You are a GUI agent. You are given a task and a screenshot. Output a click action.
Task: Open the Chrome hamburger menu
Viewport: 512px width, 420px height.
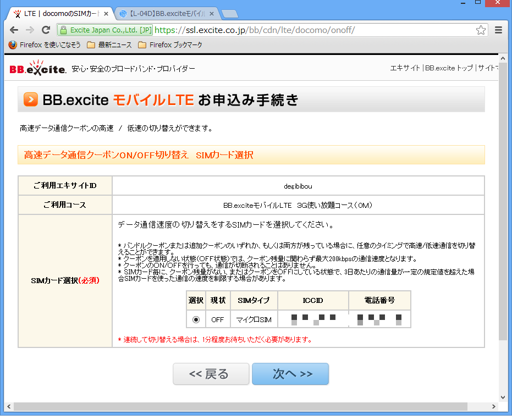tap(498, 30)
